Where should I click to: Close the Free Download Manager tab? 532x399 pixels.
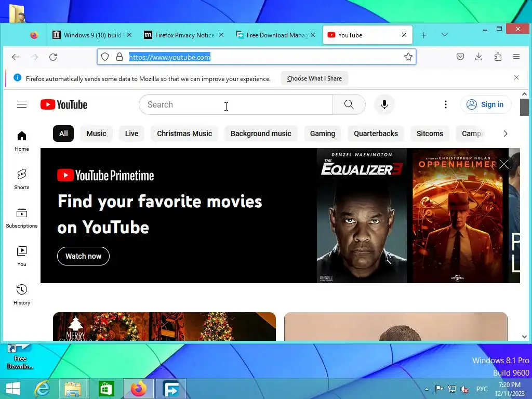(x=313, y=35)
